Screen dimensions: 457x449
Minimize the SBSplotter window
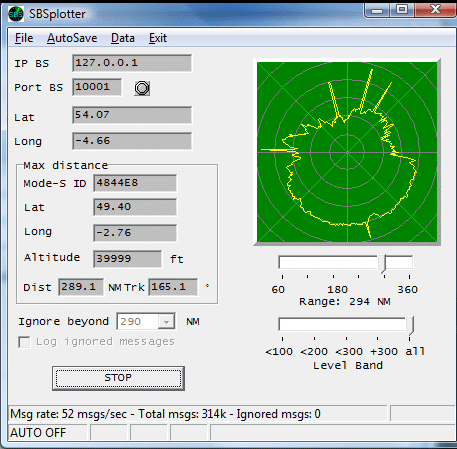pos(377,10)
